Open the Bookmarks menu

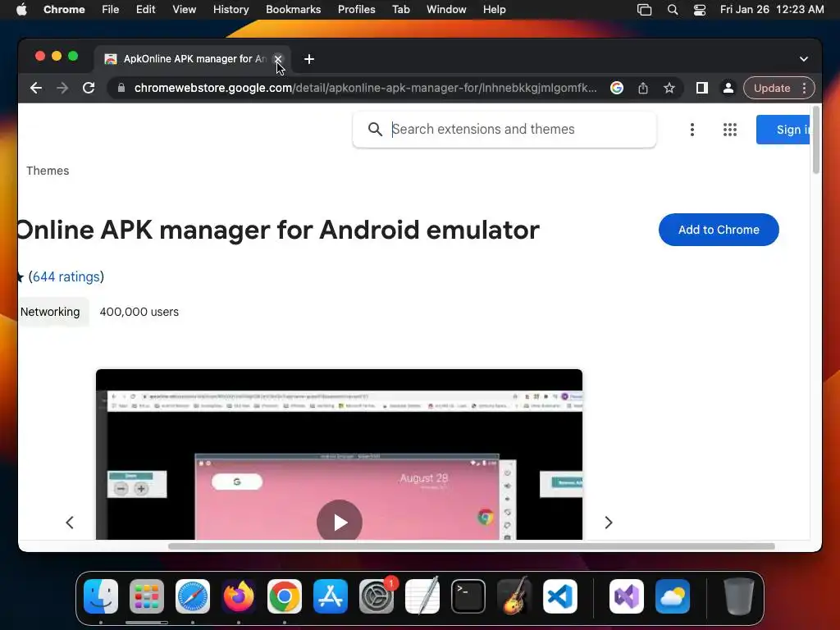[x=293, y=10]
